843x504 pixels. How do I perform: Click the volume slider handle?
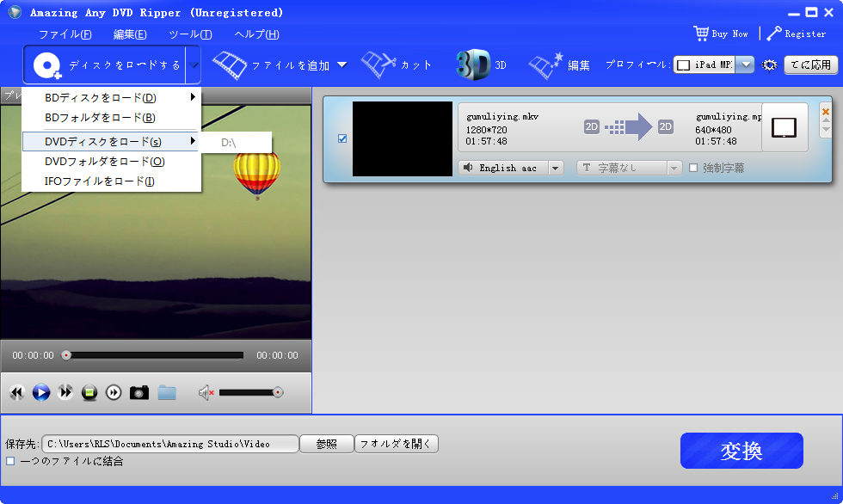click(278, 393)
